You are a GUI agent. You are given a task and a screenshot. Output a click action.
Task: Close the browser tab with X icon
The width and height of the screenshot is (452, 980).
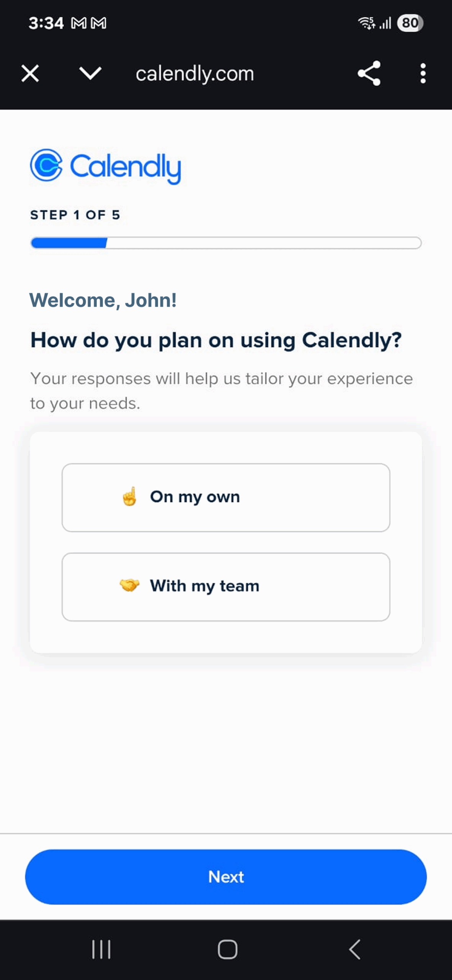tap(30, 73)
